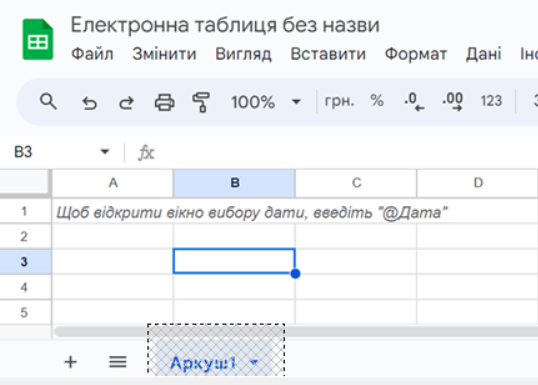The height and width of the screenshot is (385, 538).
Task: Open the Формат menu
Action: pyautogui.click(x=416, y=54)
